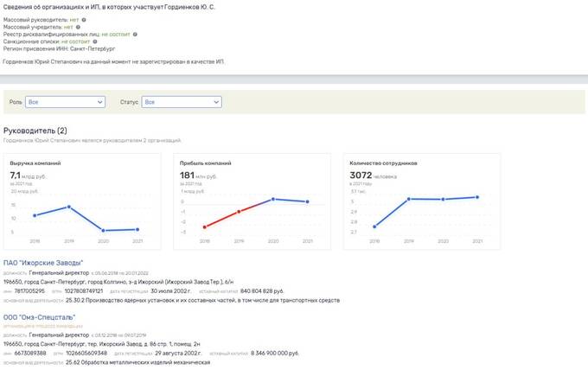The width and height of the screenshot is (588, 370).
Task: Open ПАО "Ижорские Заводы" company link
Action: coord(43,263)
